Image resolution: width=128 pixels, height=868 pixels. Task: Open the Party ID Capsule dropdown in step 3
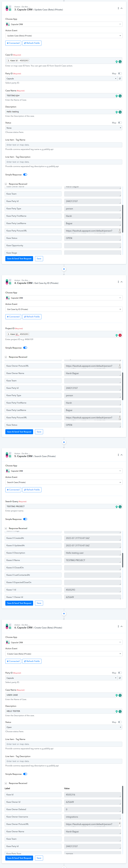(61, 78)
